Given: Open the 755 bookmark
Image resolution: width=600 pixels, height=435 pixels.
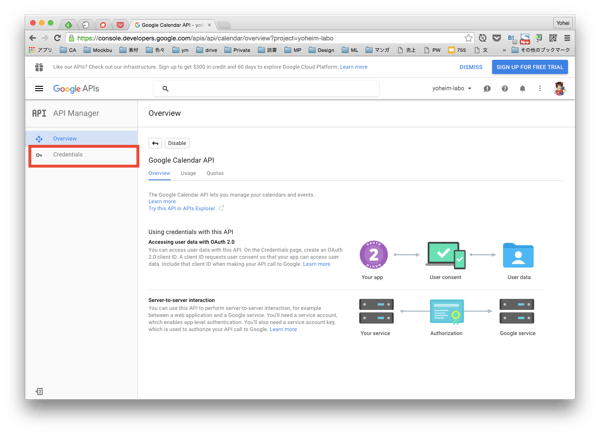Looking at the screenshot, I should (457, 50).
